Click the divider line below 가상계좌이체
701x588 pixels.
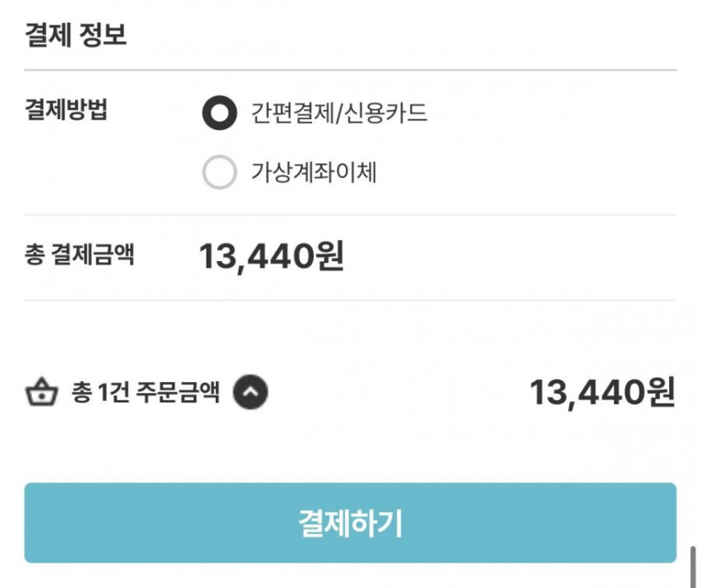350,214
